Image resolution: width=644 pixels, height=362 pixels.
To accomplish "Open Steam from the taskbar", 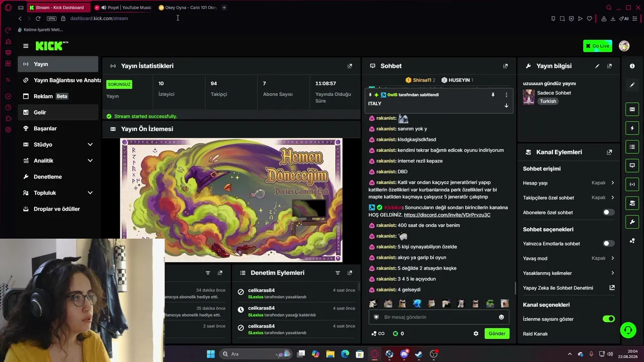I will pos(419,354).
